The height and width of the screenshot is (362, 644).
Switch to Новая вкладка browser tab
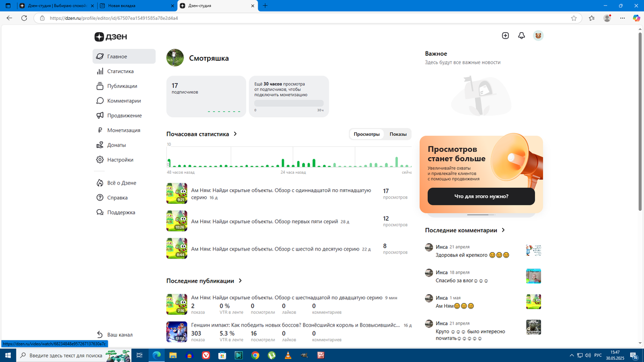pos(136,5)
